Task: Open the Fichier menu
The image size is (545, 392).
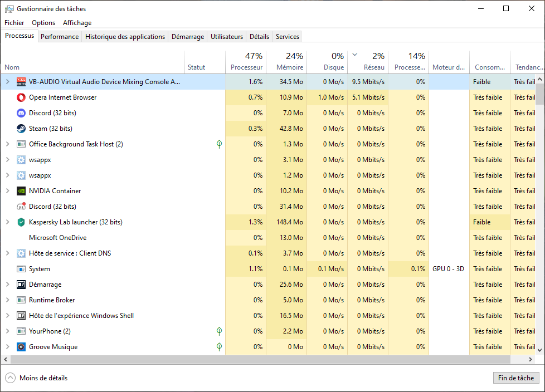Action: (x=14, y=23)
